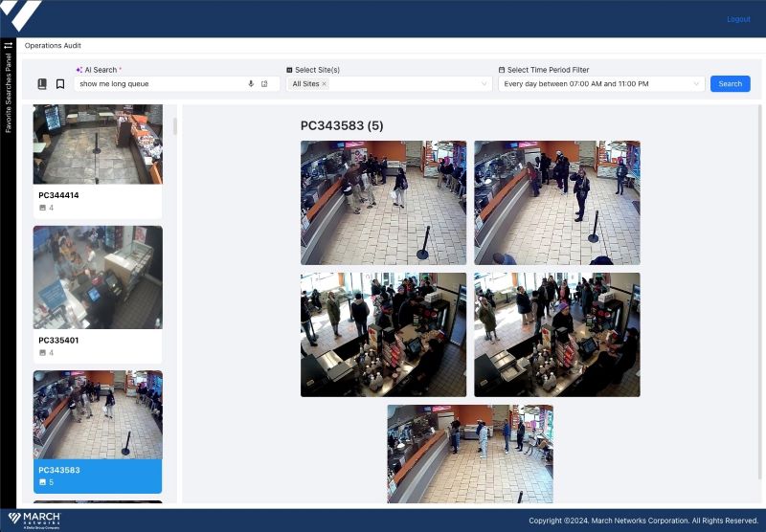The width and height of the screenshot is (766, 532).
Task: Click the blue Search button
Action: tap(730, 84)
